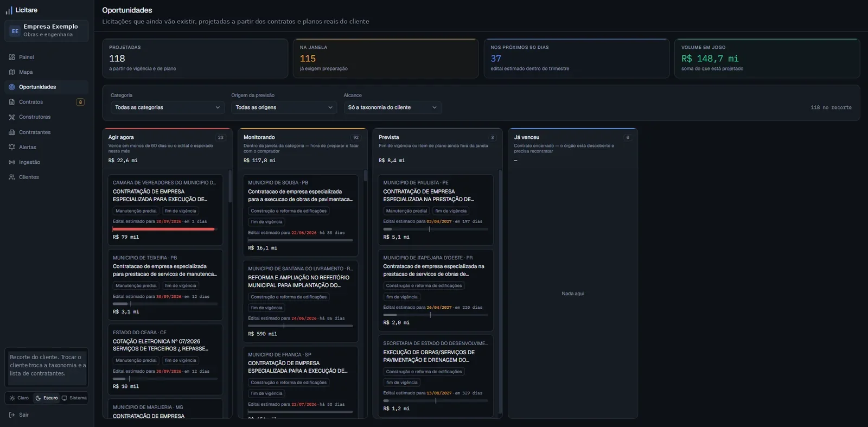Click the Volume em jogo stat card
The height and width of the screenshot is (427, 868).
click(767, 58)
